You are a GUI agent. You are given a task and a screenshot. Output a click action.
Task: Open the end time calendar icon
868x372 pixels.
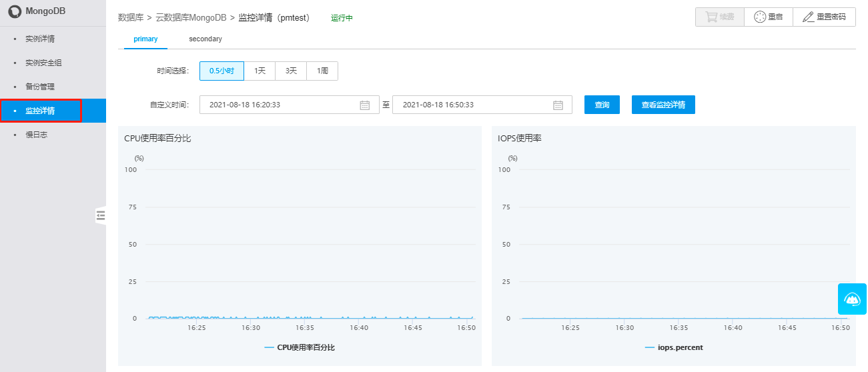point(558,105)
